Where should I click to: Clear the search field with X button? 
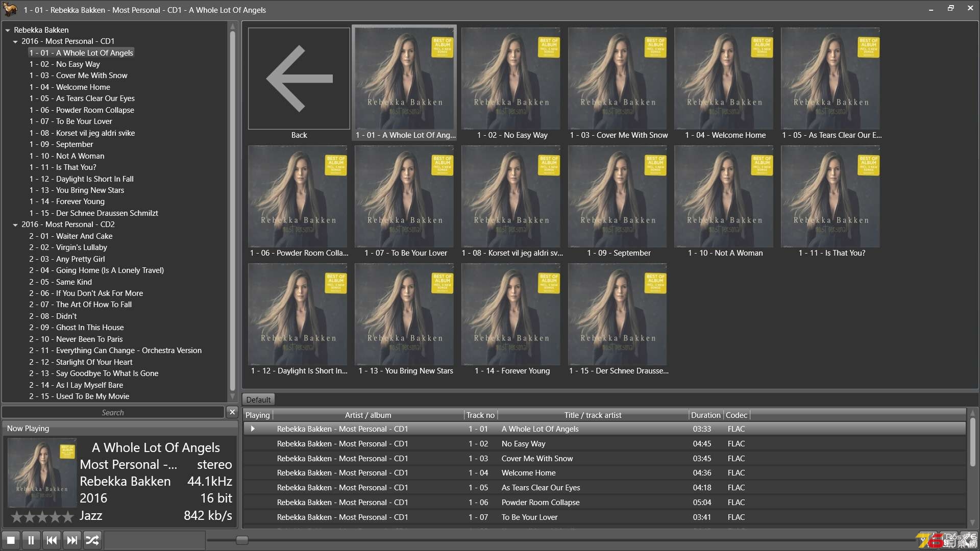[x=232, y=412]
